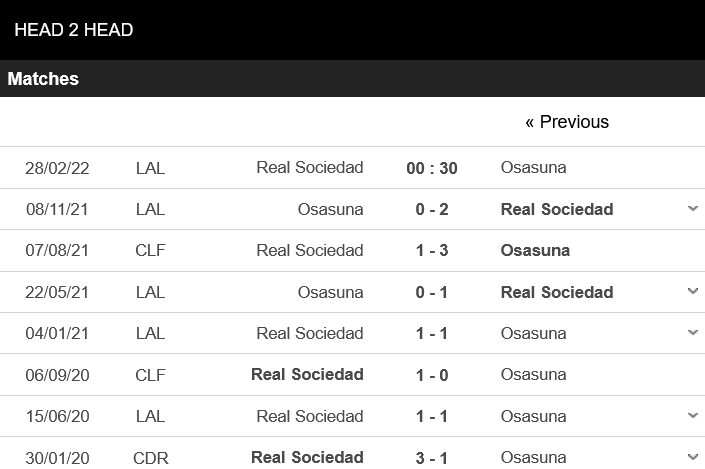Select bold Osasuna winner on 07/08/21 row

(535, 250)
